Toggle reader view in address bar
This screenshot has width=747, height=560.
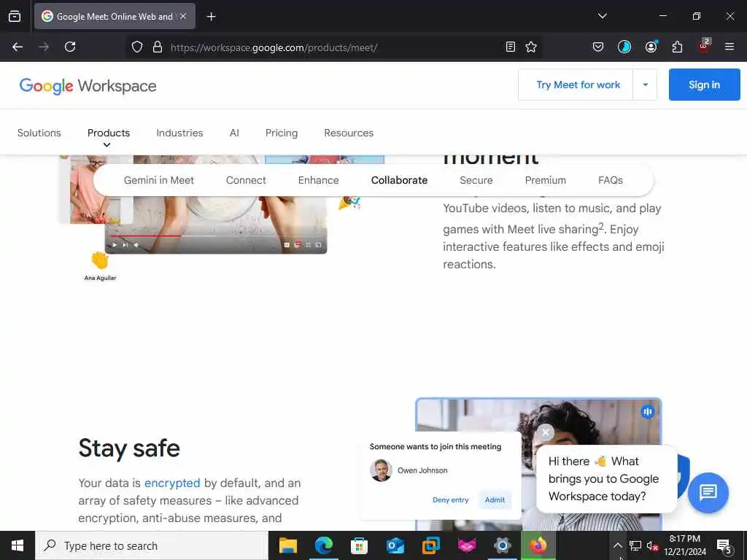click(x=510, y=47)
